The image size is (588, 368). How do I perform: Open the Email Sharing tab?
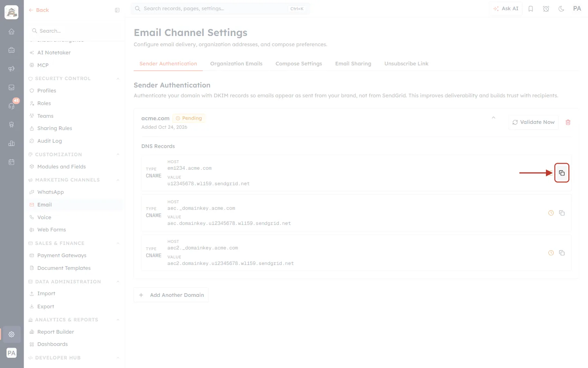[x=353, y=64]
